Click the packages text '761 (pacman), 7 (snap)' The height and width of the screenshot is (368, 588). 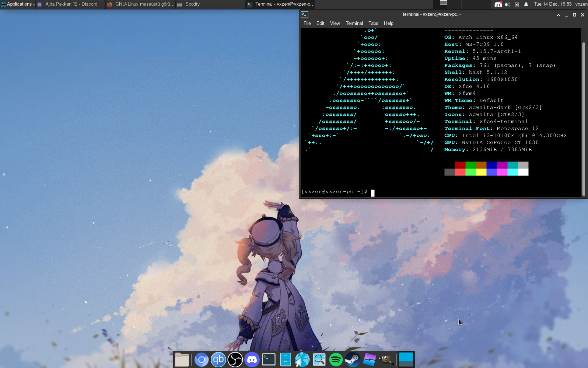click(517, 66)
